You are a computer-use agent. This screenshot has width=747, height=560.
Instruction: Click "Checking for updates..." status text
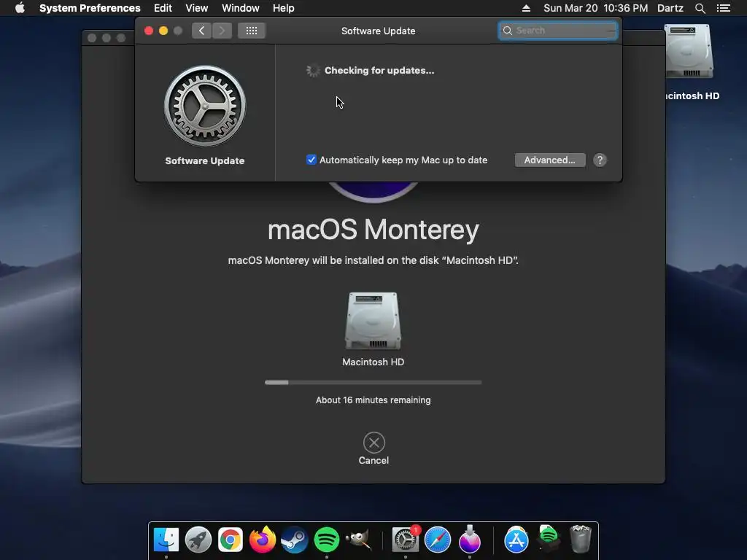[x=379, y=71]
